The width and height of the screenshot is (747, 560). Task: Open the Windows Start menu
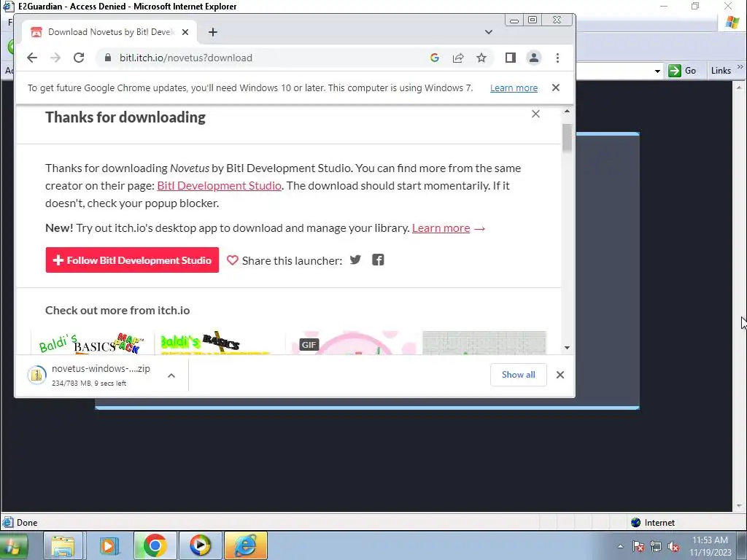12,545
